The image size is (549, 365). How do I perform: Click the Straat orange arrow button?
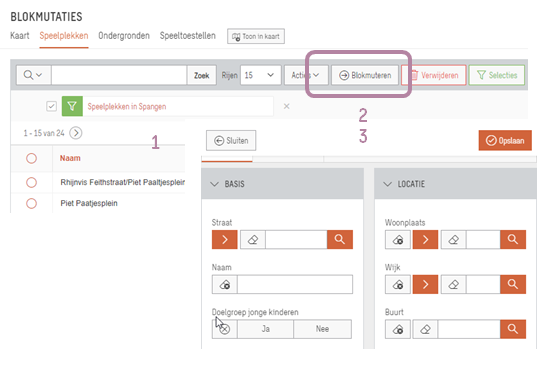click(225, 240)
